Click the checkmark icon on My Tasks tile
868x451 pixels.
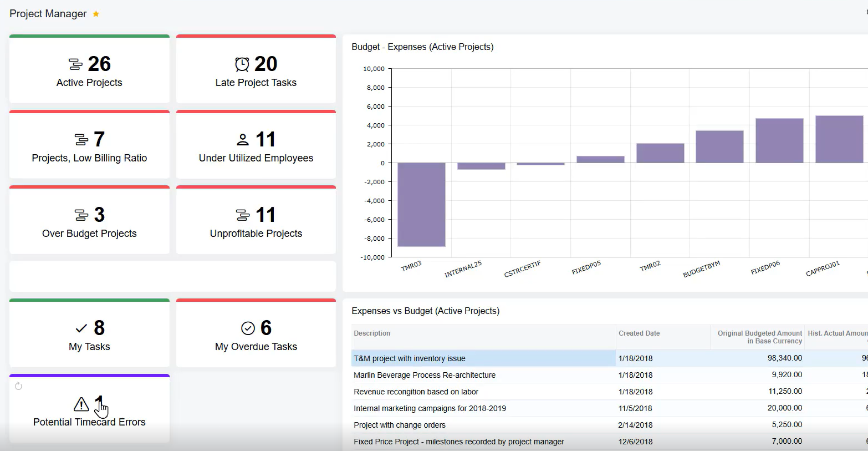(x=81, y=328)
